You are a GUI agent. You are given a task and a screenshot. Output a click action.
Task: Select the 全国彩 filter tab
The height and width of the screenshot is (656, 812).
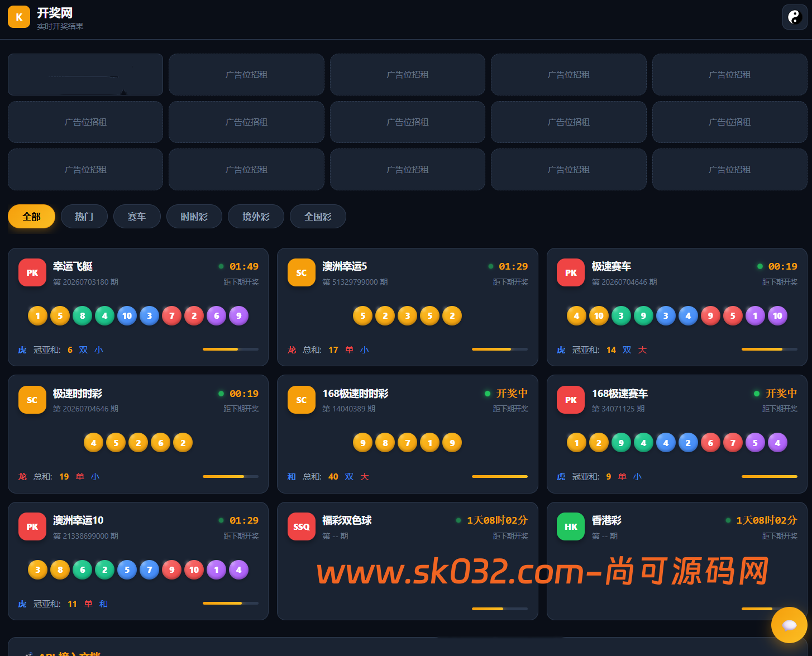click(x=318, y=217)
